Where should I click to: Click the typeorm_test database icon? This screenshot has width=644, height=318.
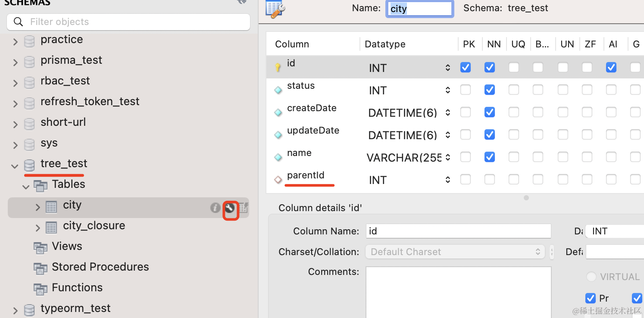pos(29,310)
